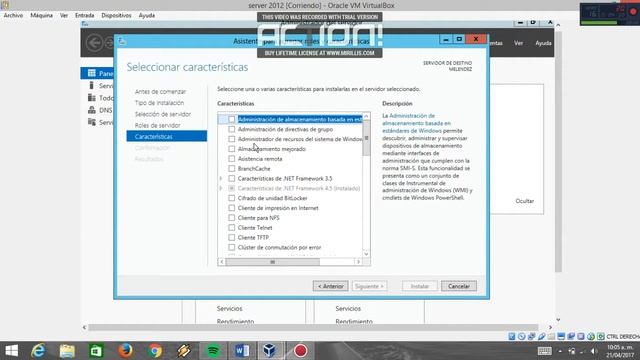Click the volume icon in system tray
Image resolution: width=640 pixels, height=360 pixels.
tap(594, 351)
